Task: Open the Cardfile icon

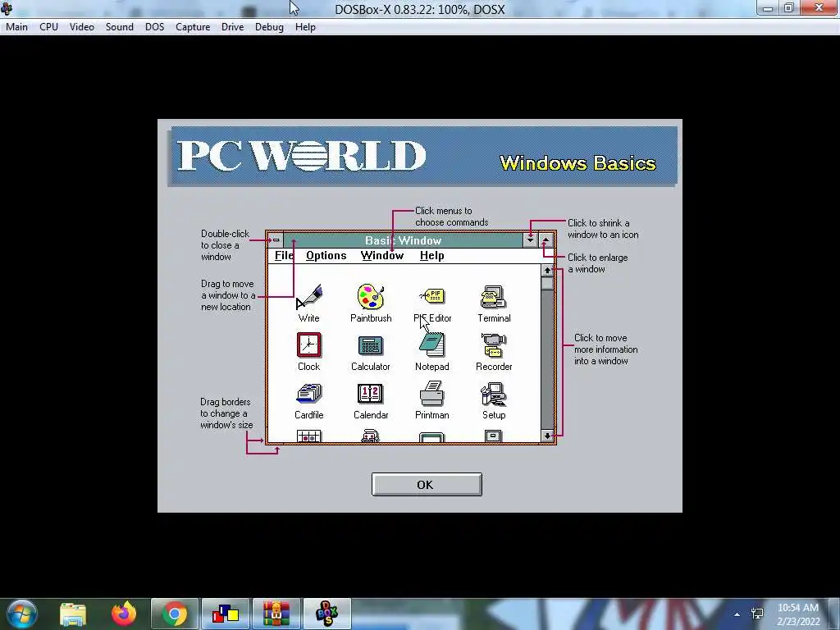Action: [x=308, y=394]
